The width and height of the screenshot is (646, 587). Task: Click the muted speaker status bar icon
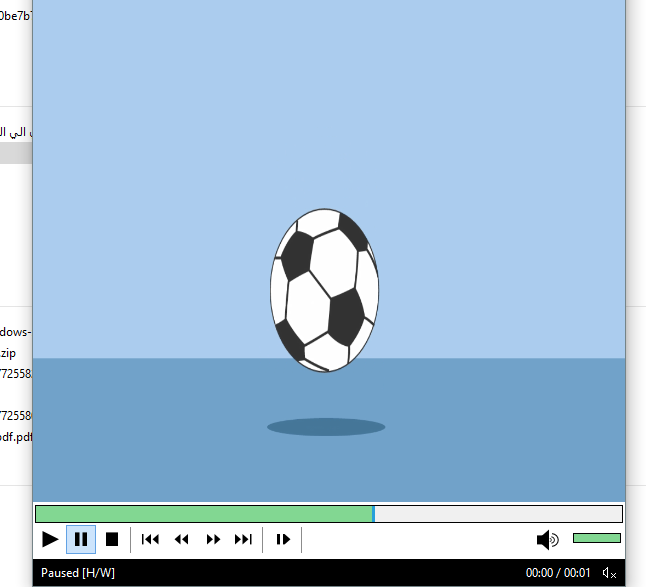[609, 573]
